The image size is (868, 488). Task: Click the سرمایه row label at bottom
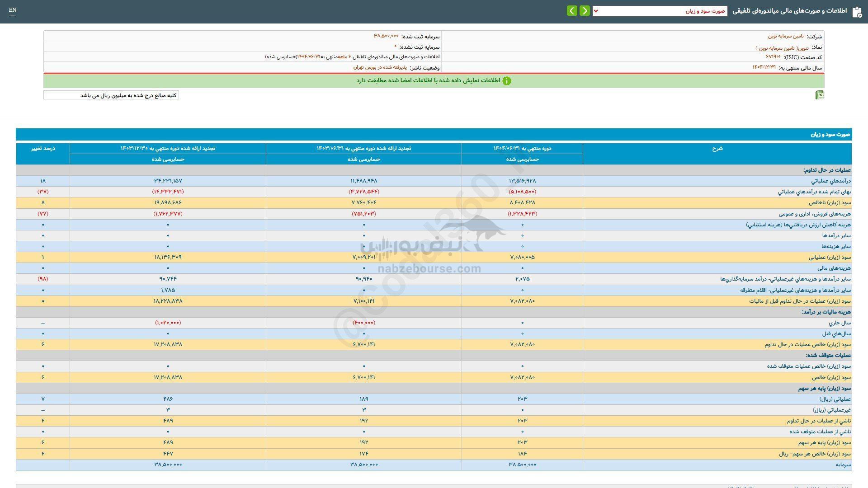pyautogui.click(x=843, y=465)
